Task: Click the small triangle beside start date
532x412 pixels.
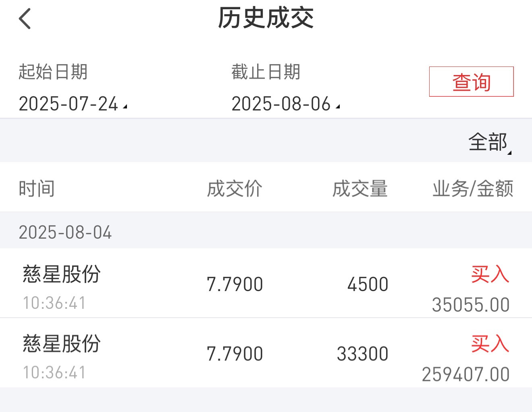Action: point(125,107)
